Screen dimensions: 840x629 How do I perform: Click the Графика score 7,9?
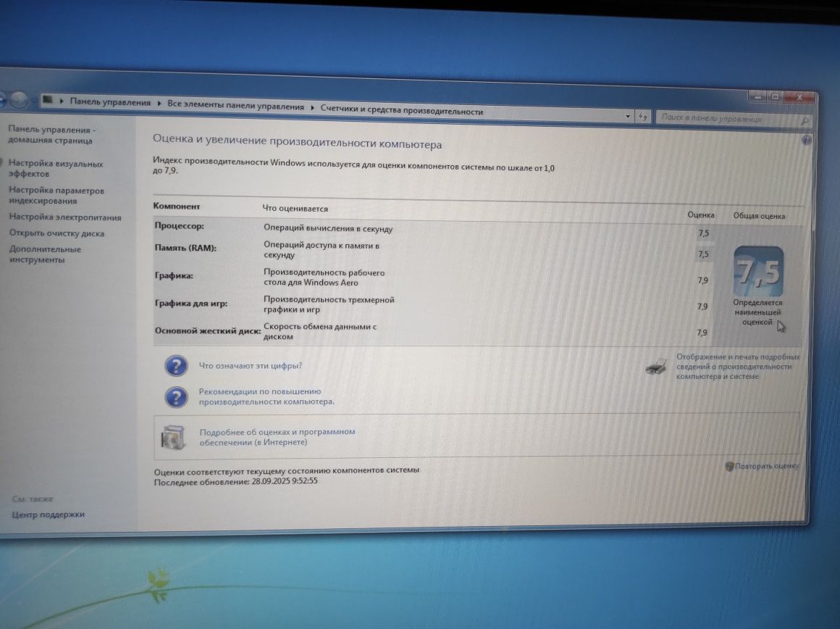coord(703,280)
